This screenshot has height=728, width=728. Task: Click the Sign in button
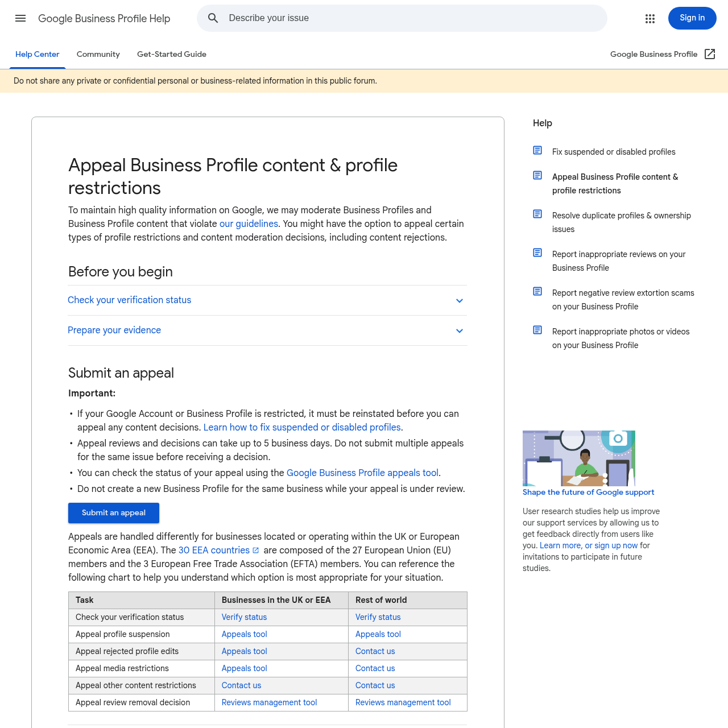point(692,18)
